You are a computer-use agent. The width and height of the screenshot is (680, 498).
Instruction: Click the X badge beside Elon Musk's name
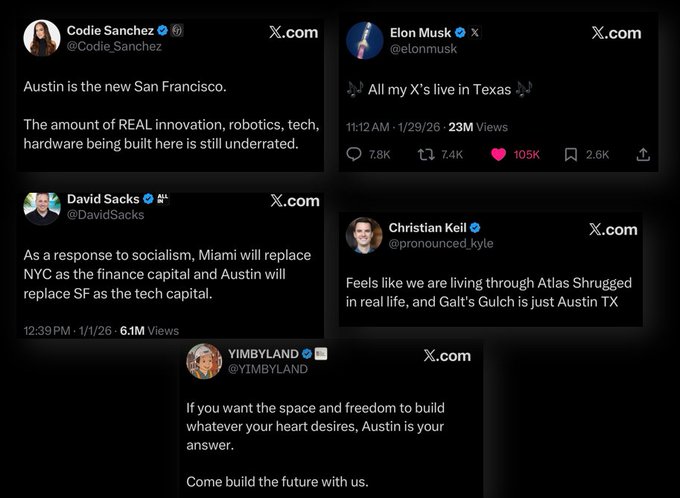tap(475, 32)
